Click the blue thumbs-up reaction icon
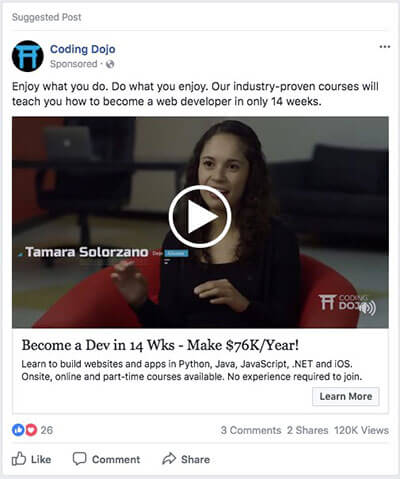The height and width of the screenshot is (479, 400). [18, 430]
